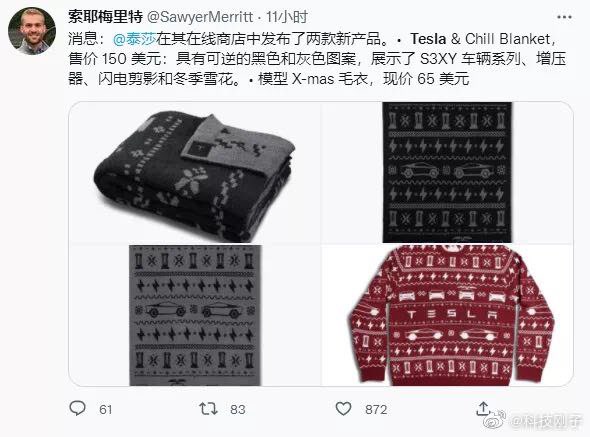Open the black patterned blanket image
This screenshot has height=437, width=590.
coord(447,173)
